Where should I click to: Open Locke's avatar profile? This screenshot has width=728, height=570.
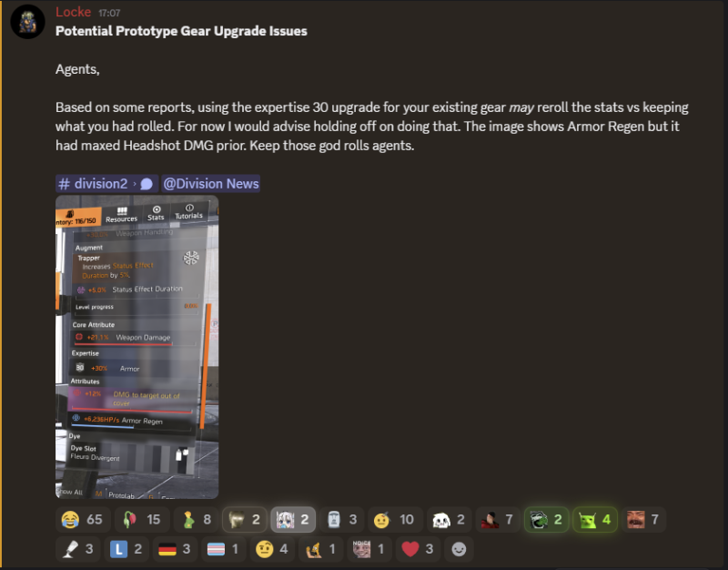27,21
